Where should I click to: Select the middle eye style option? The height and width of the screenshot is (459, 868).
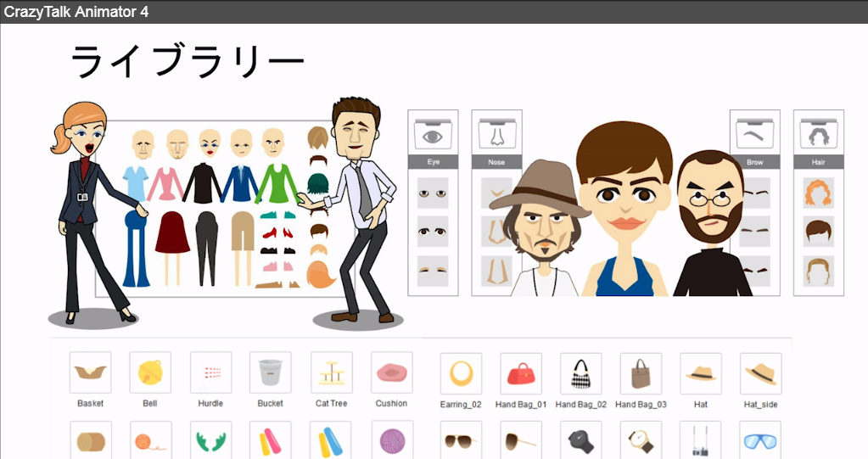pos(433,232)
